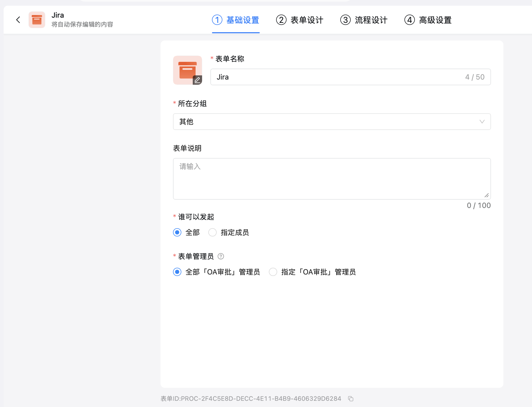Viewport: 532px width, 407px height.
Task: Click the pencil edit icon on the form icon
Action: [197, 80]
